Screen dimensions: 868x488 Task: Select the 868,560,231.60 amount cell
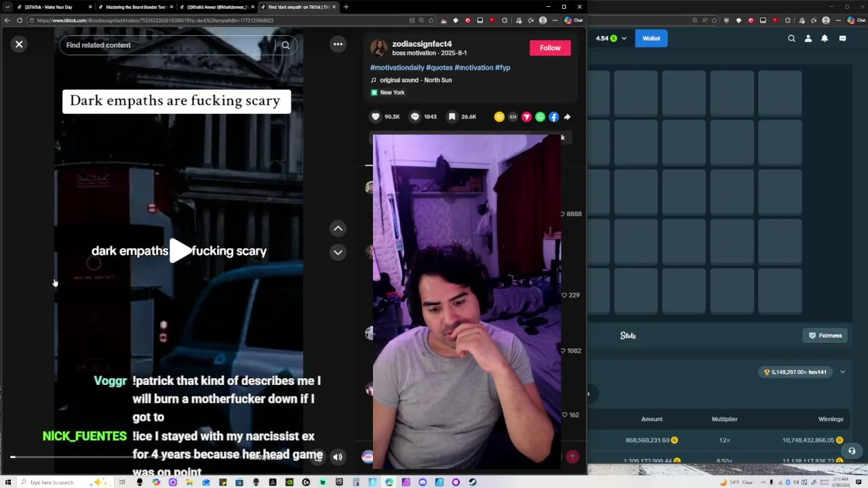coord(652,441)
